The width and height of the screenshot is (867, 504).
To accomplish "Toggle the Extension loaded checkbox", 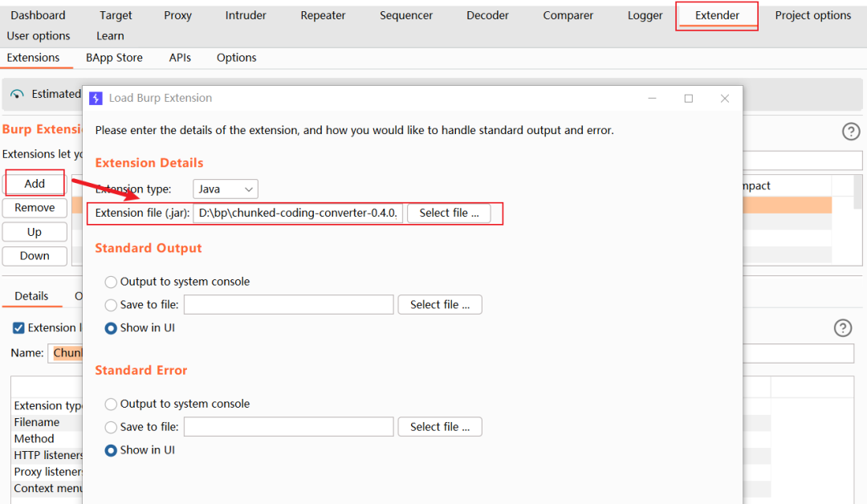I will point(18,327).
